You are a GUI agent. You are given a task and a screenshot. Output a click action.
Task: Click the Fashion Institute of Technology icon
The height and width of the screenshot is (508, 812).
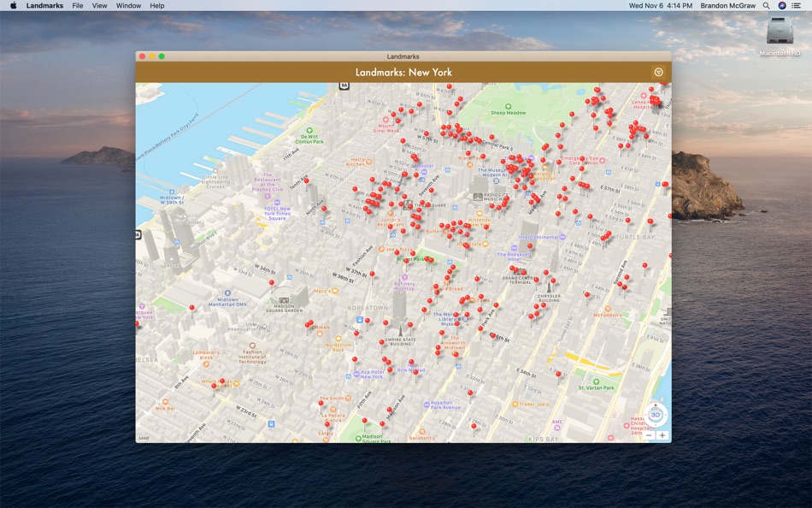coord(252,346)
